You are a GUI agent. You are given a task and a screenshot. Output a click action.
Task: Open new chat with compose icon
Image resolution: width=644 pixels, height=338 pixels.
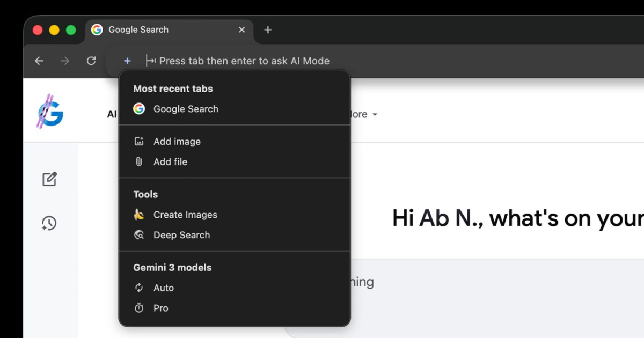(x=49, y=179)
